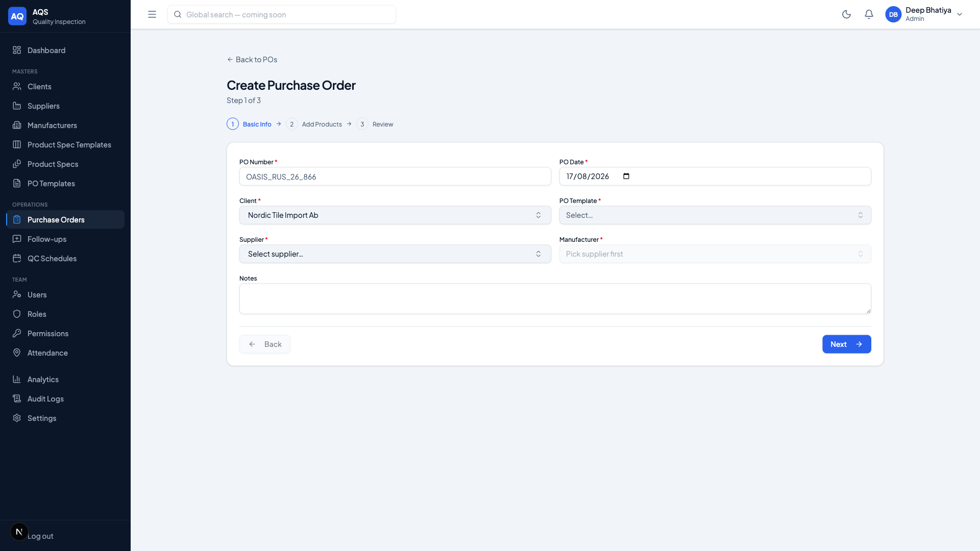Click the DB user avatar
980x551 pixels.
(x=893, y=14)
